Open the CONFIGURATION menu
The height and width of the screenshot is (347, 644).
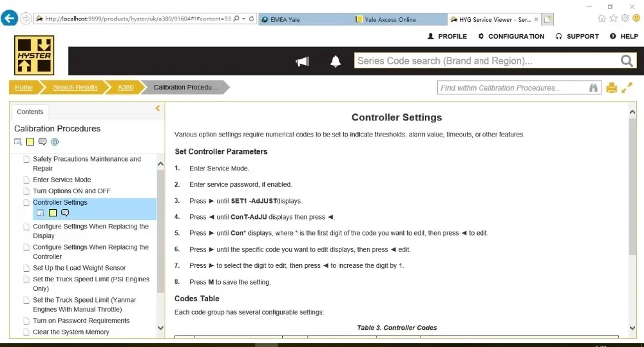pyautogui.click(x=511, y=36)
